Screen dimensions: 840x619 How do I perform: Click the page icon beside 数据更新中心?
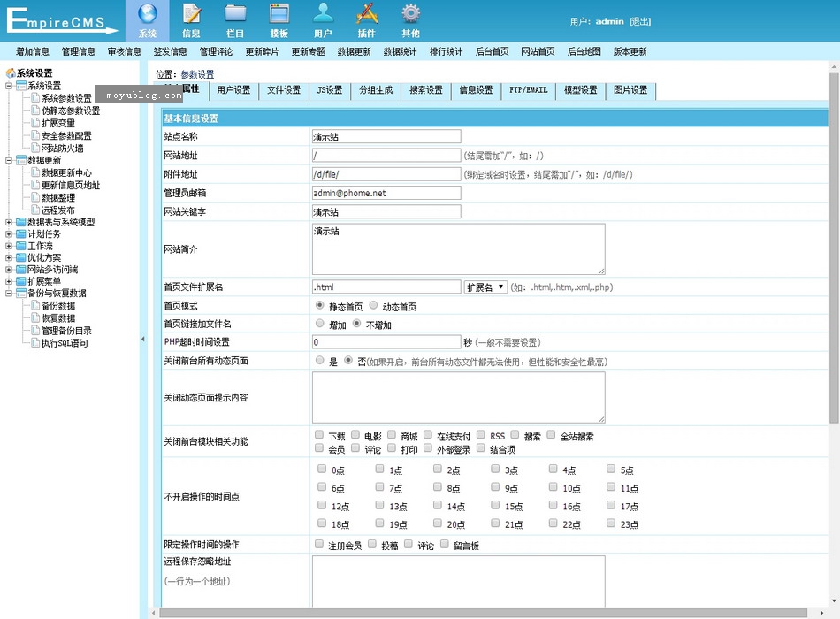click(35, 172)
